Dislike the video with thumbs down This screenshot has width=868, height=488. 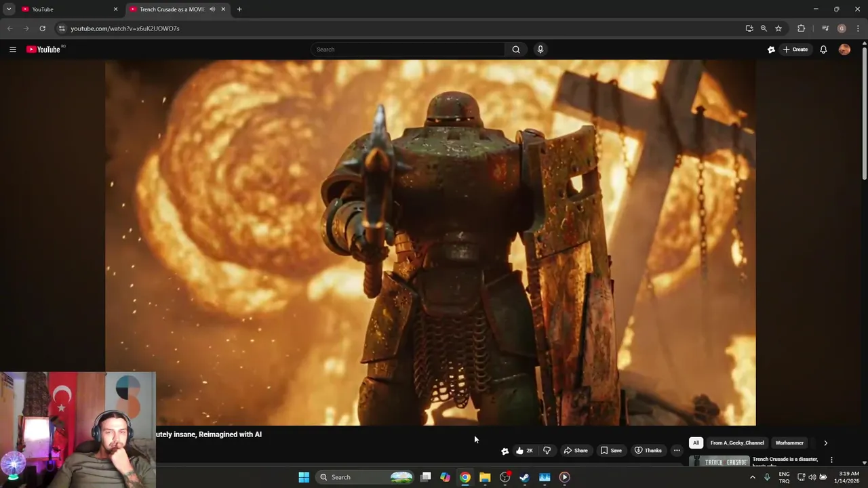pos(547,451)
